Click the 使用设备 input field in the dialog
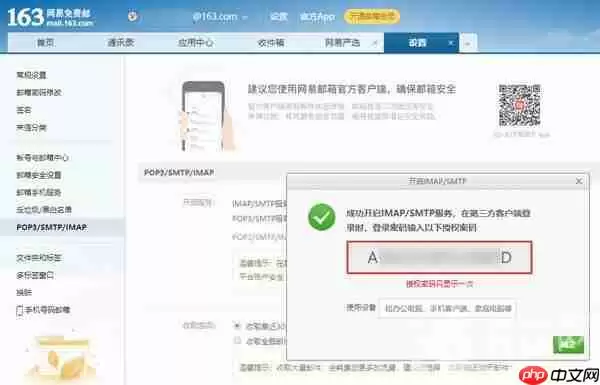The height and width of the screenshot is (385, 600). [x=448, y=308]
